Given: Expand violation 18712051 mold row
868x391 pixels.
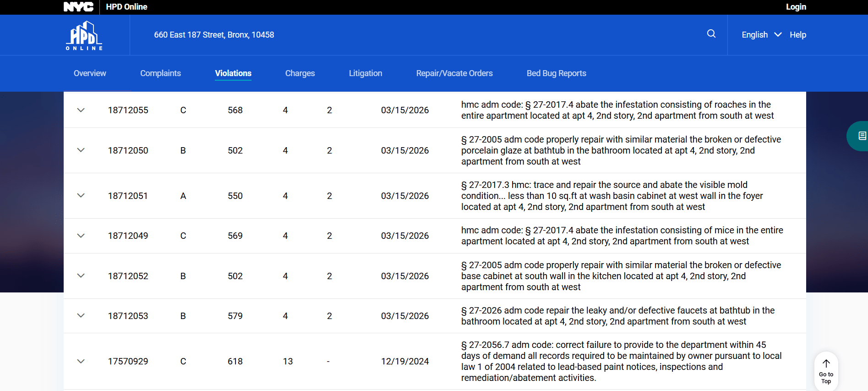Looking at the screenshot, I should click(81, 196).
